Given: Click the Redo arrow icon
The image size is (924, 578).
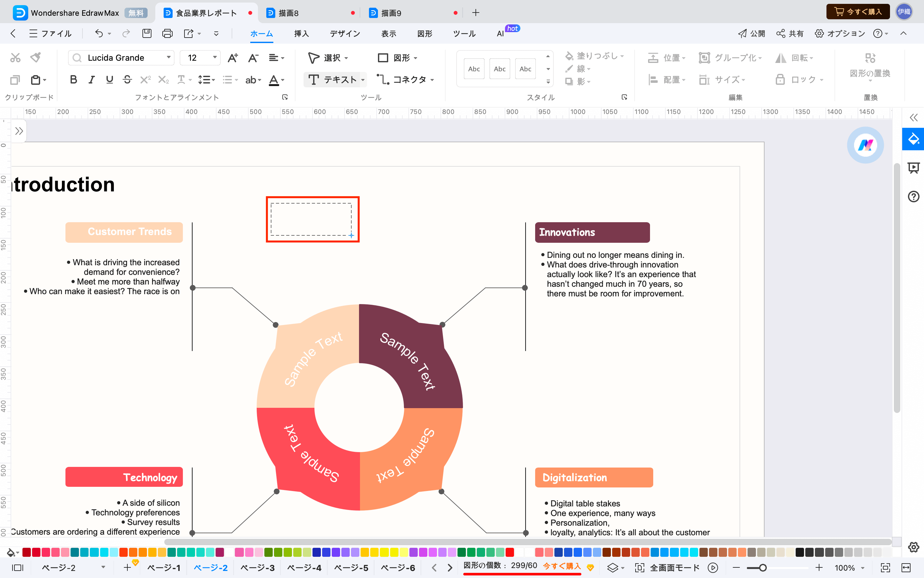Looking at the screenshot, I should tap(126, 34).
